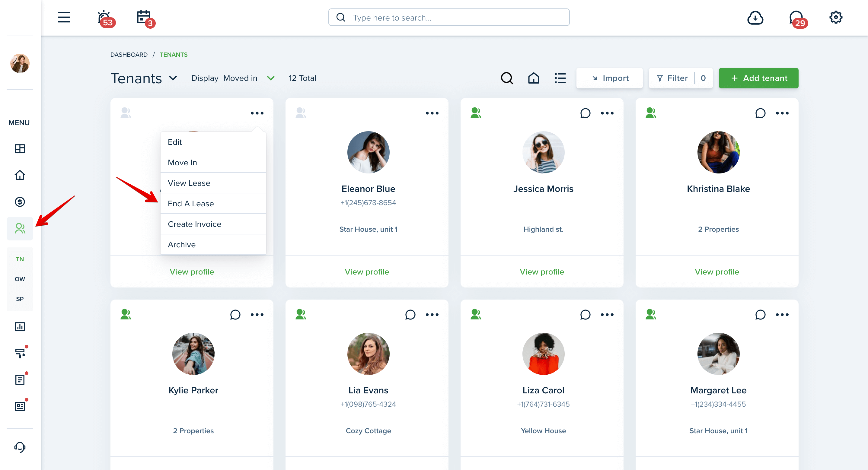Screen dimensions: 868x470
Task: Open Properties home icon in sidebar
Action: [x=20, y=175]
